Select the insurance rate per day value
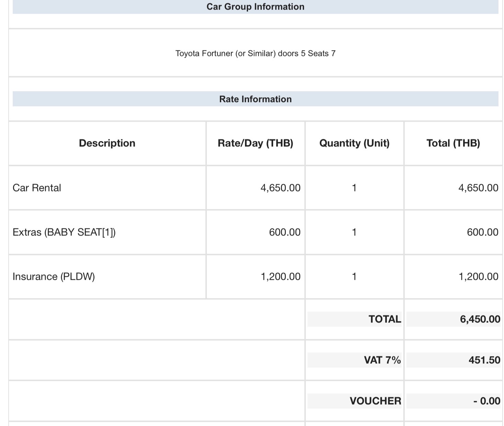 pos(280,276)
